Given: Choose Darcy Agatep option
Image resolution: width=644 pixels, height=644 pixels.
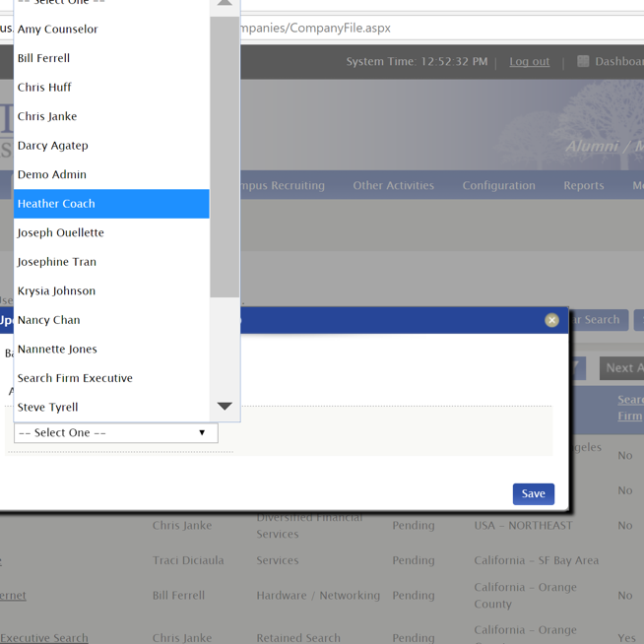Looking at the screenshot, I should click(111, 146).
